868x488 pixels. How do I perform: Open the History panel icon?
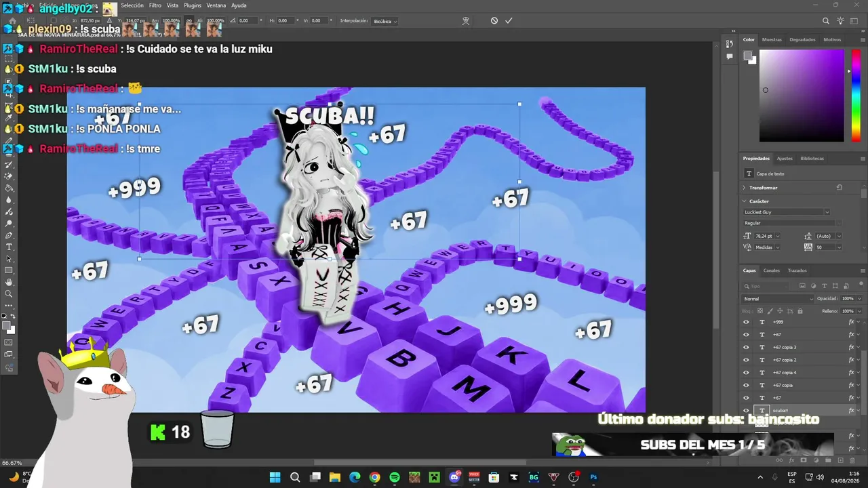(x=730, y=44)
